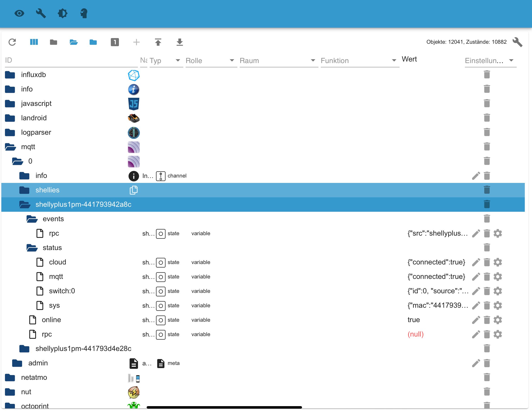Toggle expert mode head icon
The width and height of the screenshot is (532, 412).
(84, 13)
